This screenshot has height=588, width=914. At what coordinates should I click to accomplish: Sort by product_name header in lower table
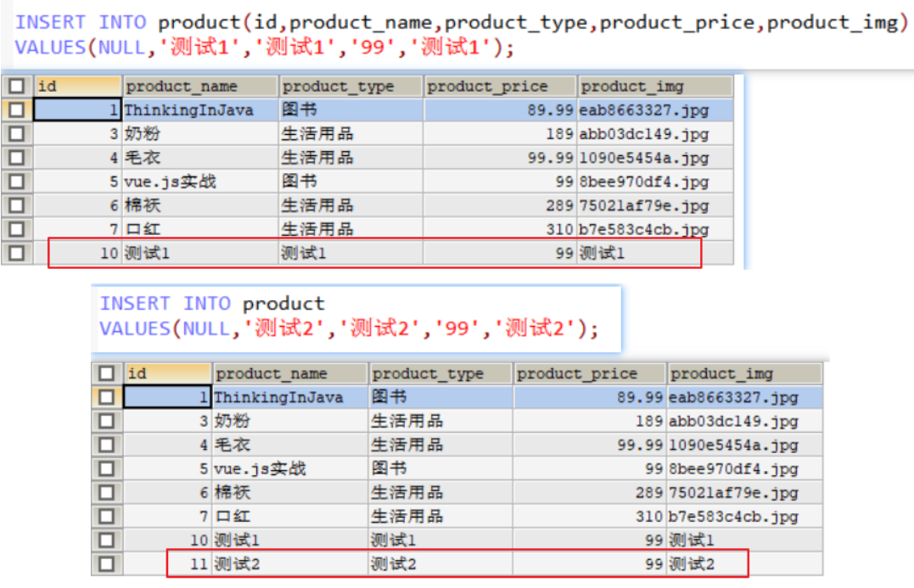click(x=289, y=373)
